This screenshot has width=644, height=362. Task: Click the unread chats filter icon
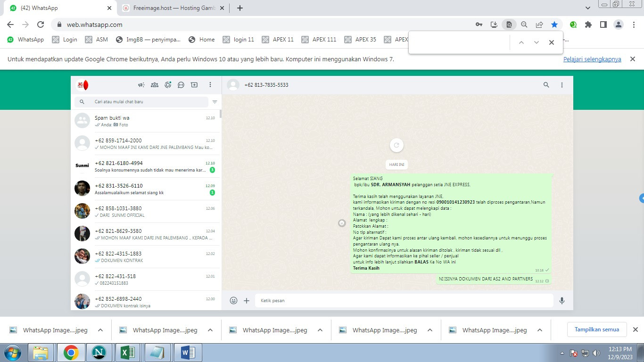[215, 102]
